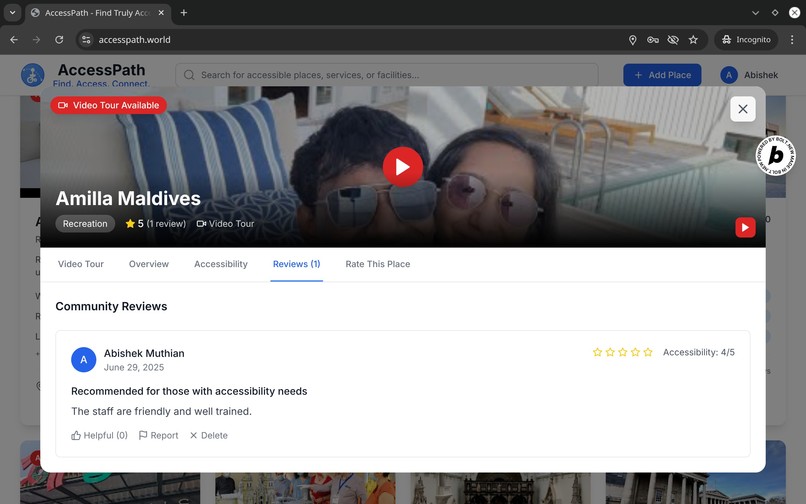The height and width of the screenshot is (504, 806).
Task: Reload the page
Action: point(59,40)
